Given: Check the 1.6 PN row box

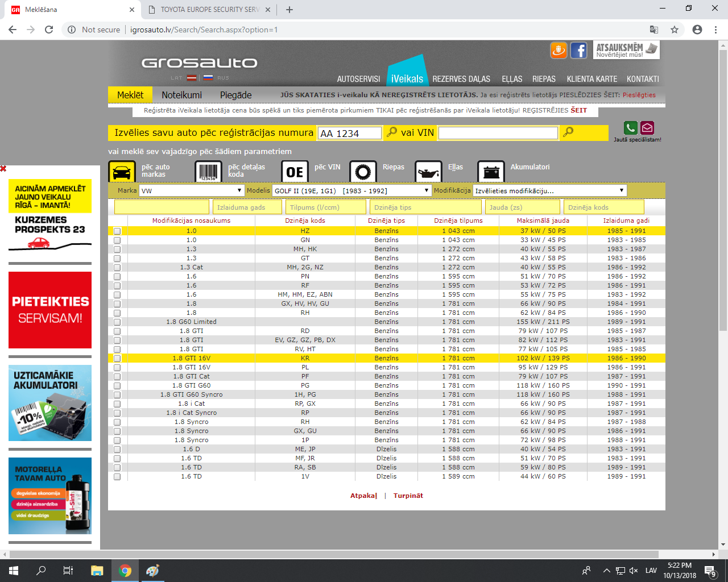Looking at the screenshot, I should coord(117,277).
